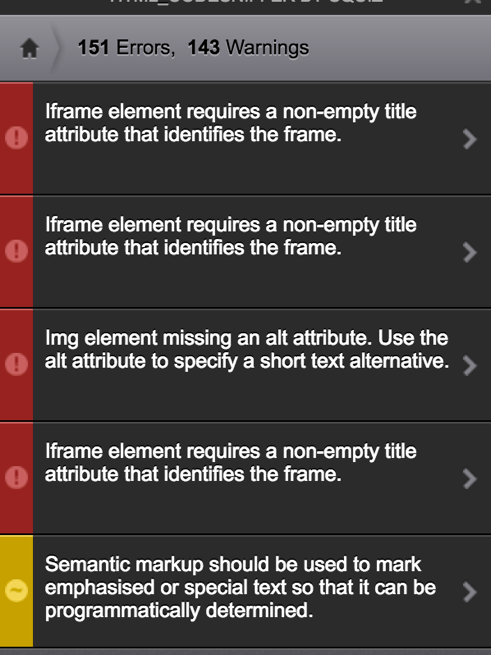Image resolution: width=491 pixels, height=655 pixels.
Task: Expand last Iframe title error via its chevron
Action: [470, 479]
